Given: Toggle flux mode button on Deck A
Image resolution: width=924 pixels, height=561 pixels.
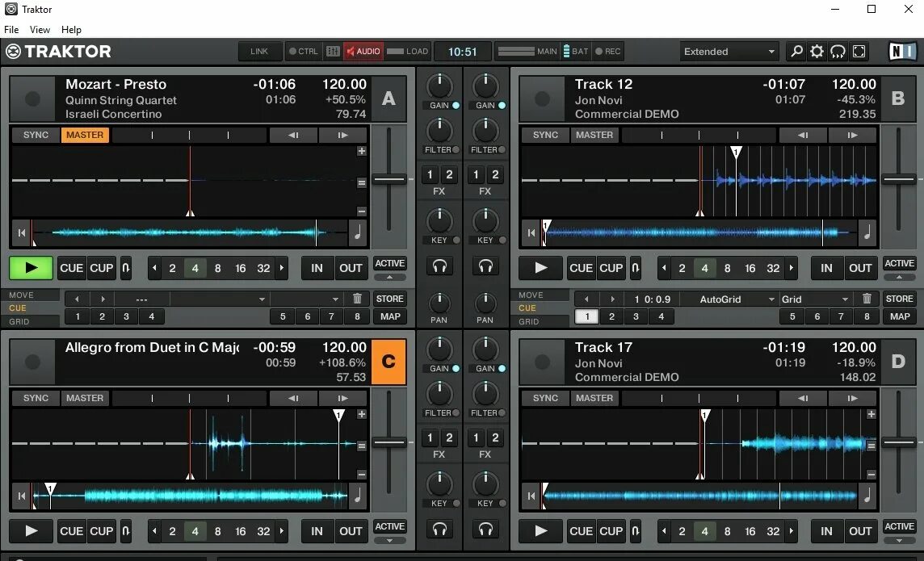Looking at the screenshot, I should (x=125, y=268).
